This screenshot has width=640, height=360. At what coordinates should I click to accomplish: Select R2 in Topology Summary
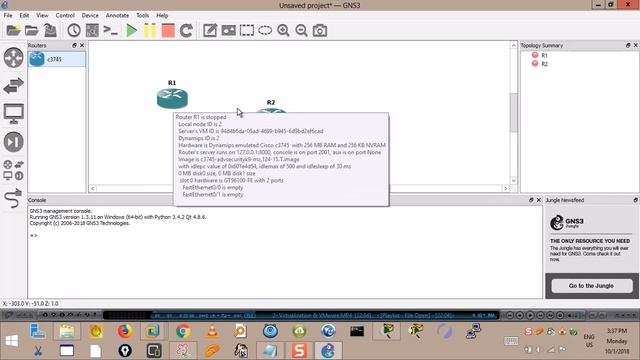544,64
